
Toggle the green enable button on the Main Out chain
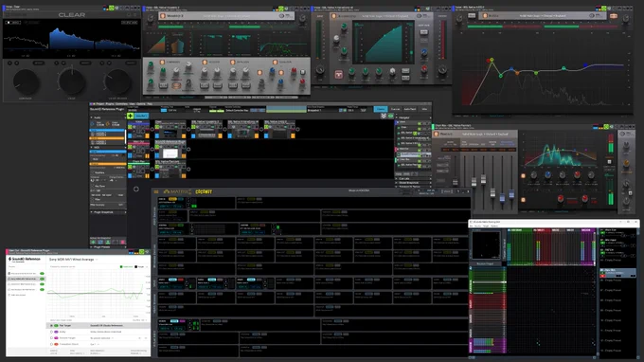click(130, 147)
